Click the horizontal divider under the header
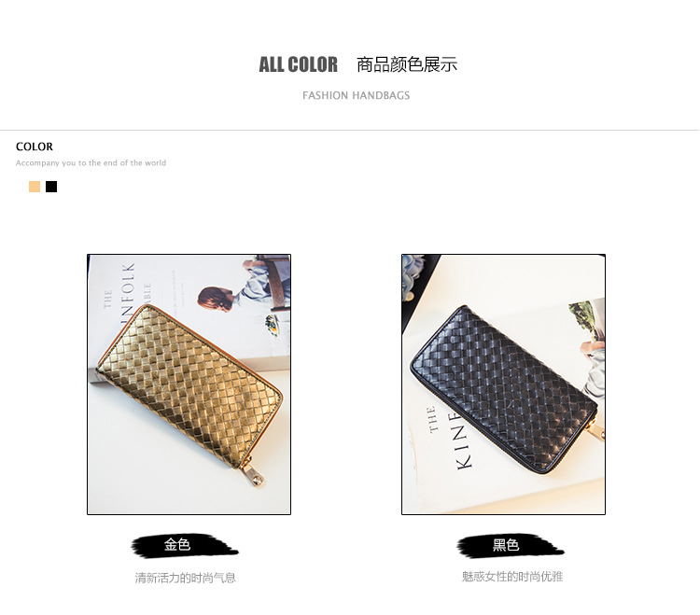 click(350, 131)
